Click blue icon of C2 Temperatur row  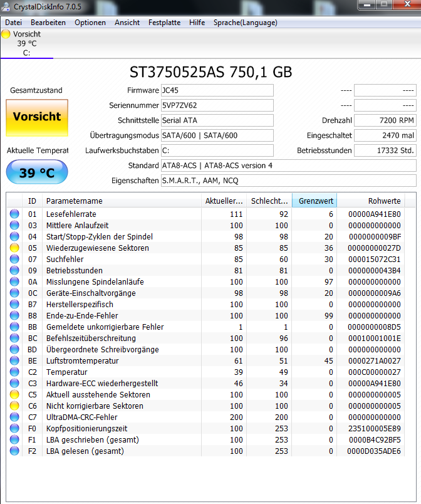click(x=14, y=372)
